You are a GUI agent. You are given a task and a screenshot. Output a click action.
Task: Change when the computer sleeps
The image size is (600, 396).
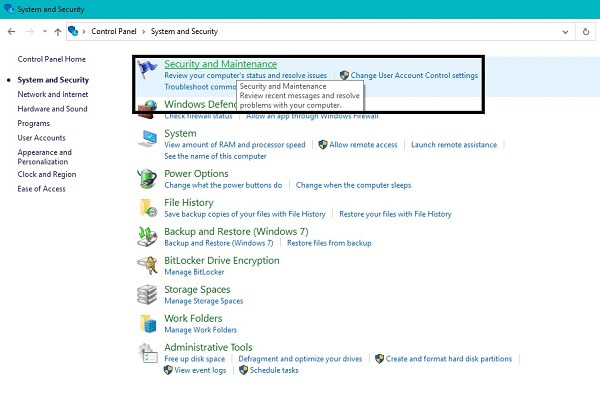coord(354,185)
